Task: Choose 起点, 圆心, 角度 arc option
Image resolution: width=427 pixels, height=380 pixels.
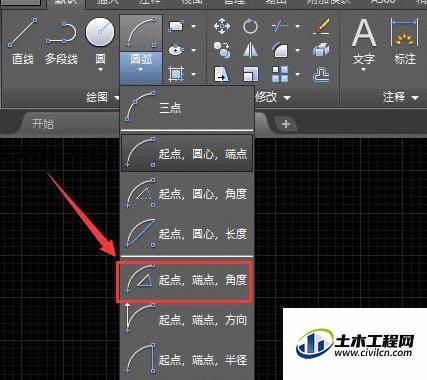Action: pos(187,193)
